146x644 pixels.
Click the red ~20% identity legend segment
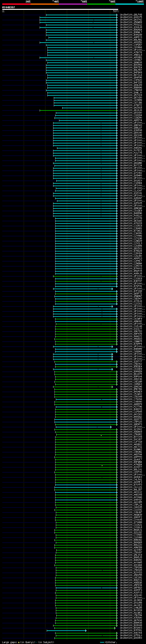click(16, 4)
